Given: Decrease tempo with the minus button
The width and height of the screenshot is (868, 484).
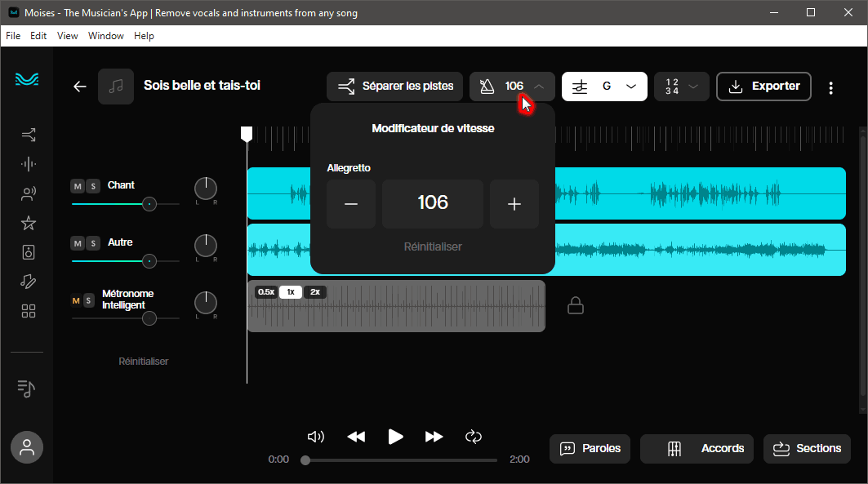Looking at the screenshot, I should (351, 204).
